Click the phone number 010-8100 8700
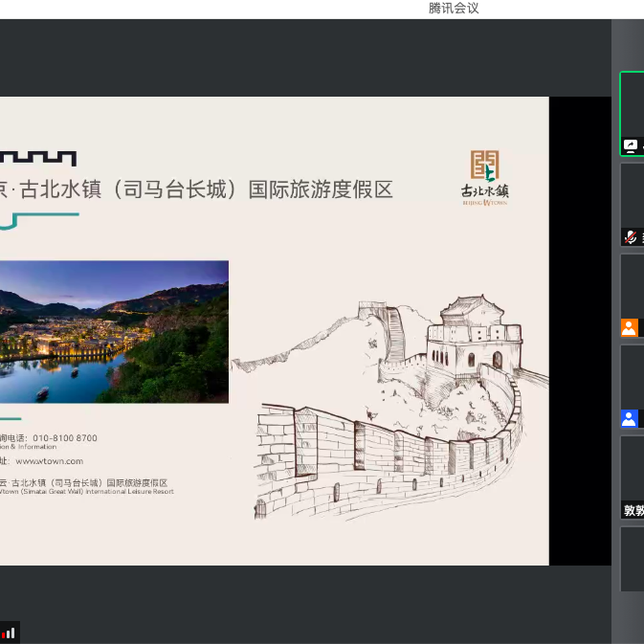This screenshot has width=644, height=644. click(x=65, y=438)
